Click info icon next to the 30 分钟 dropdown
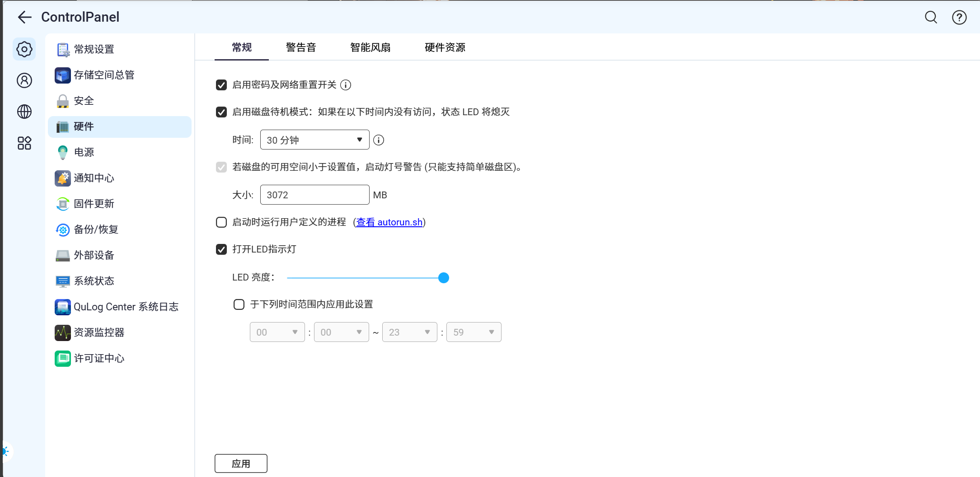Viewport: 980px width, 477px height. click(379, 140)
